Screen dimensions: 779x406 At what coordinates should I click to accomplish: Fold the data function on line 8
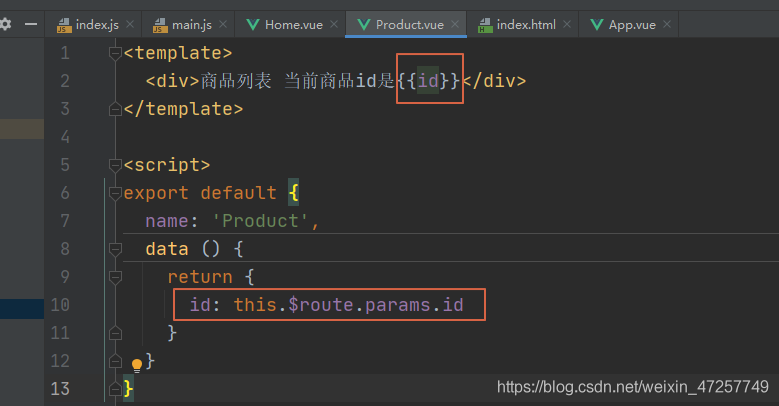pos(115,248)
